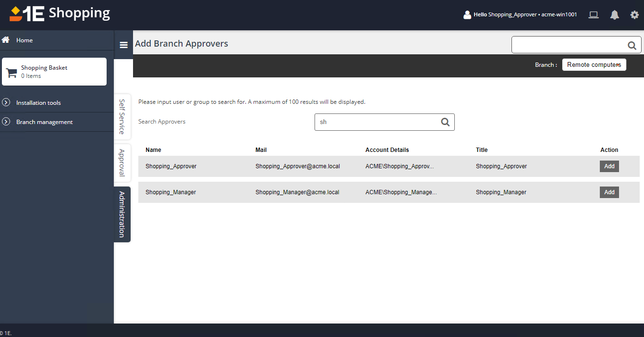Select the Administration tab
Image resolution: width=644 pixels, height=337 pixels.
click(x=122, y=214)
